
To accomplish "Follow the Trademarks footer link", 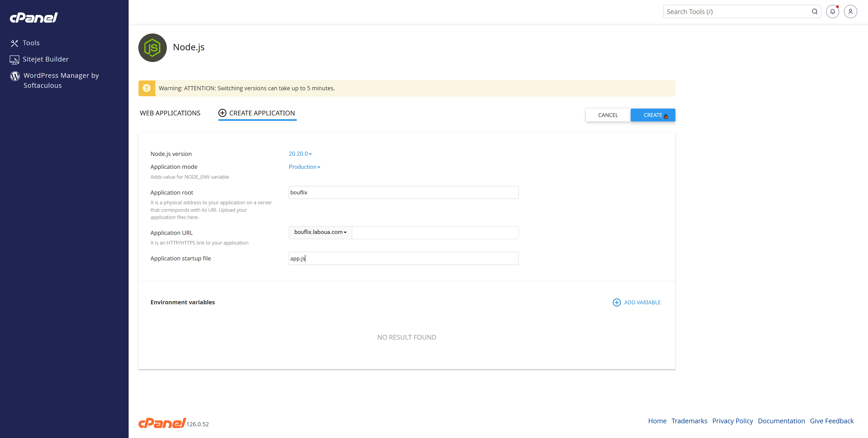I will [x=689, y=421].
